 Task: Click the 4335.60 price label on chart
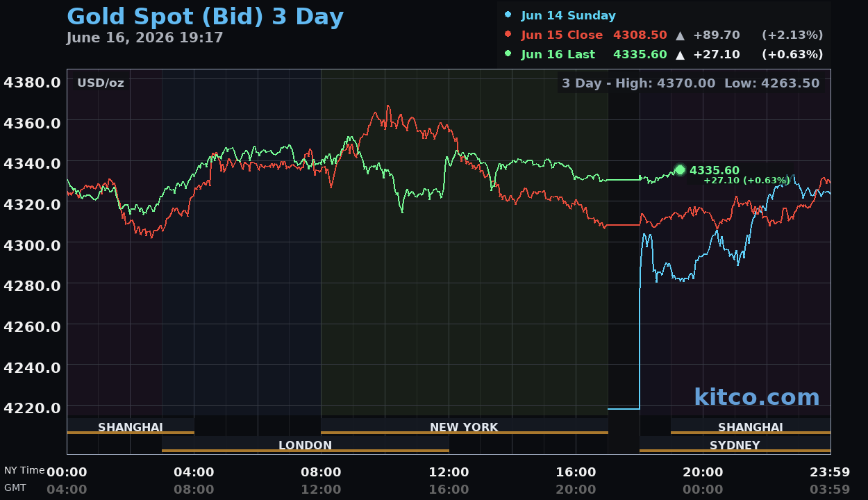pyautogui.click(x=715, y=170)
